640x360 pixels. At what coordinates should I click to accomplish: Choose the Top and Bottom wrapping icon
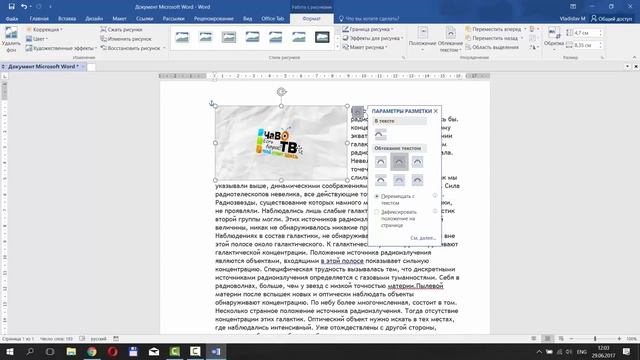[380, 180]
